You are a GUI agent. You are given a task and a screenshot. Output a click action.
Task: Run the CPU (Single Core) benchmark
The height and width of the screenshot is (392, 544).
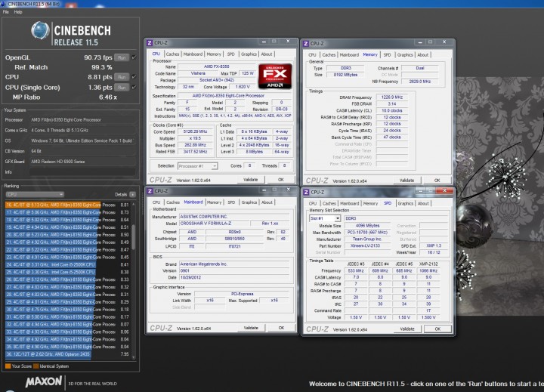tap(122, 88)
